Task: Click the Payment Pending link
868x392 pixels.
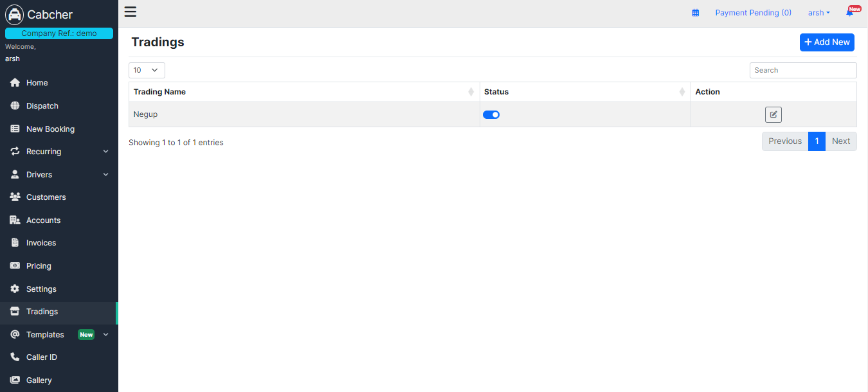Action: (753, 13)
